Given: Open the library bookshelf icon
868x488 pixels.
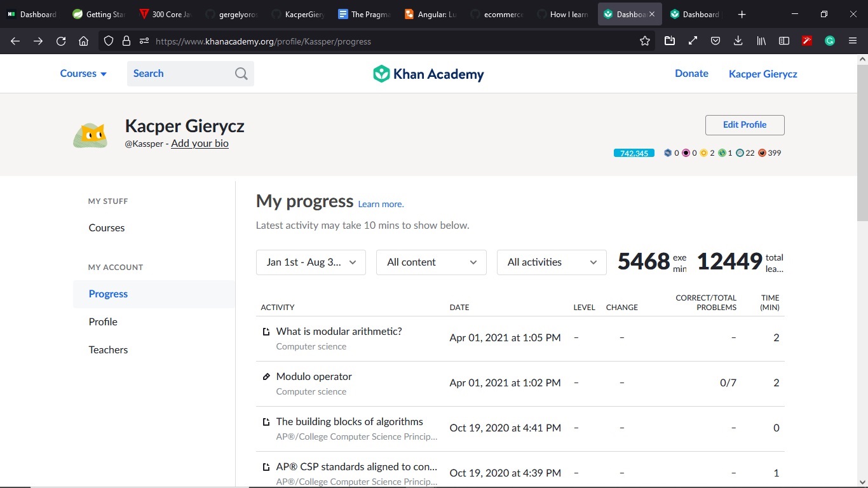Looking at the screenshot, I should [x=761, y=41].
